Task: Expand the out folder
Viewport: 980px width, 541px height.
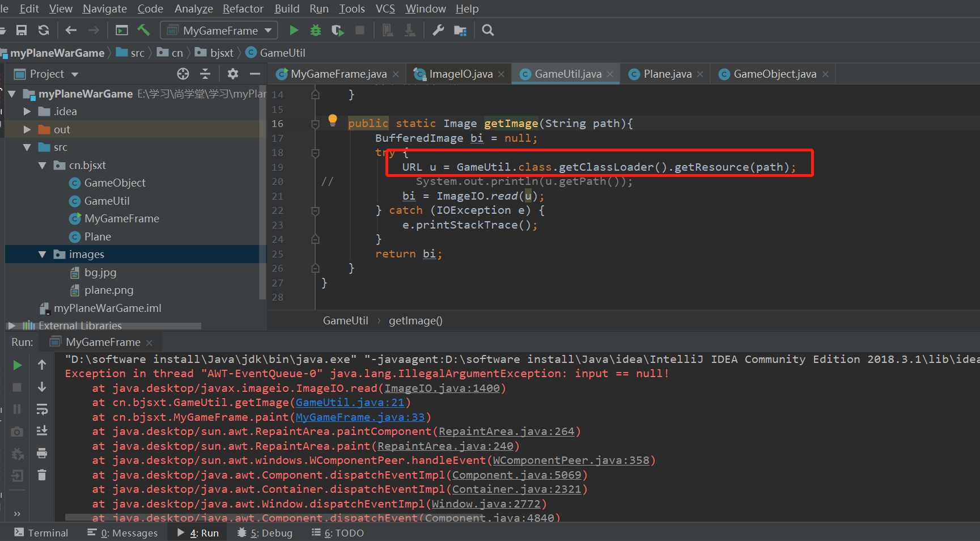Action: (27, 130)
